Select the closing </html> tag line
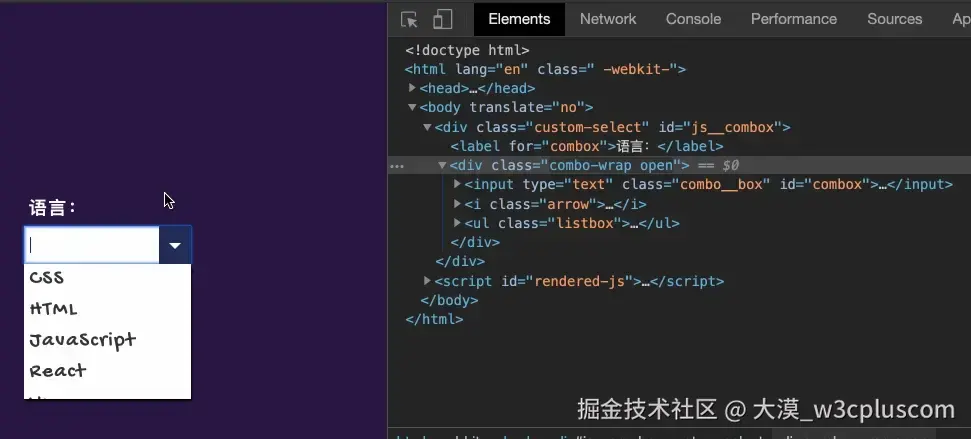The image size is (971, 439). click(434, 319)
